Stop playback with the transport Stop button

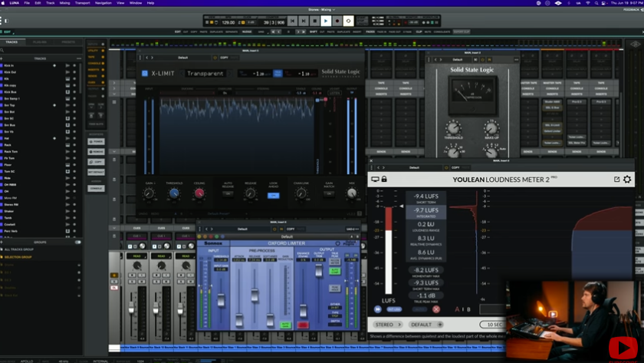314,21
